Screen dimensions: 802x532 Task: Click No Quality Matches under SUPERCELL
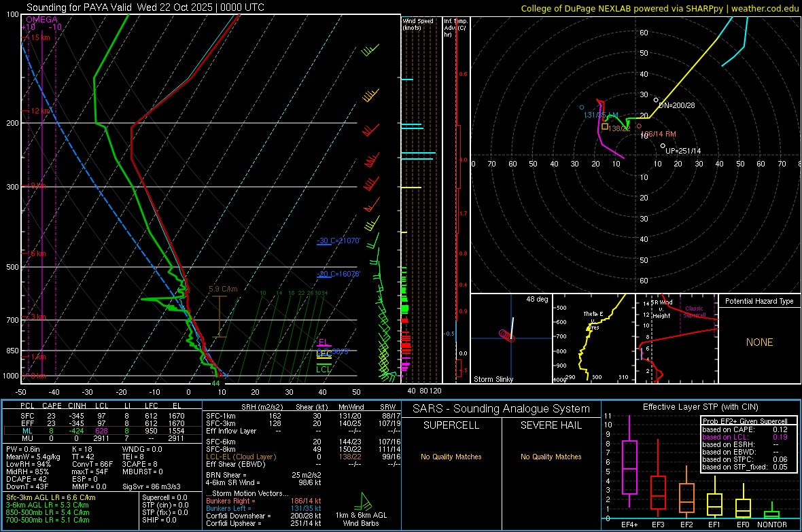pos(451,457)
